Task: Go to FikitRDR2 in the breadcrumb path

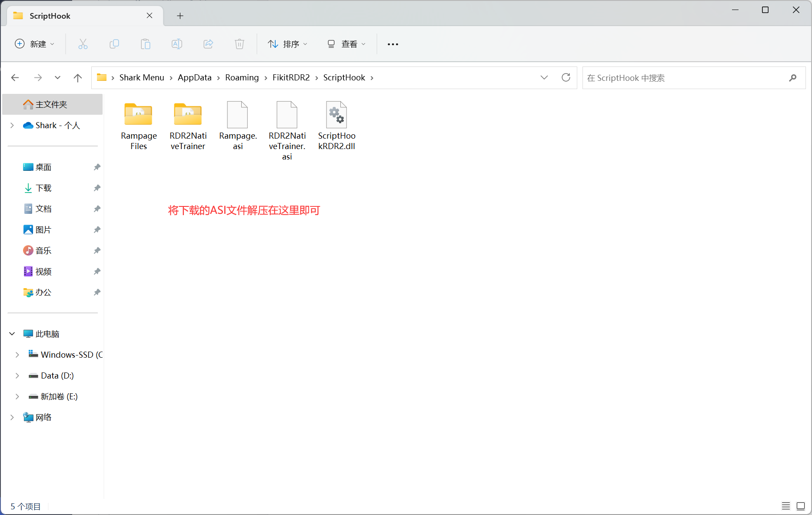Action: pyautogui.click(x=291, y=77)
